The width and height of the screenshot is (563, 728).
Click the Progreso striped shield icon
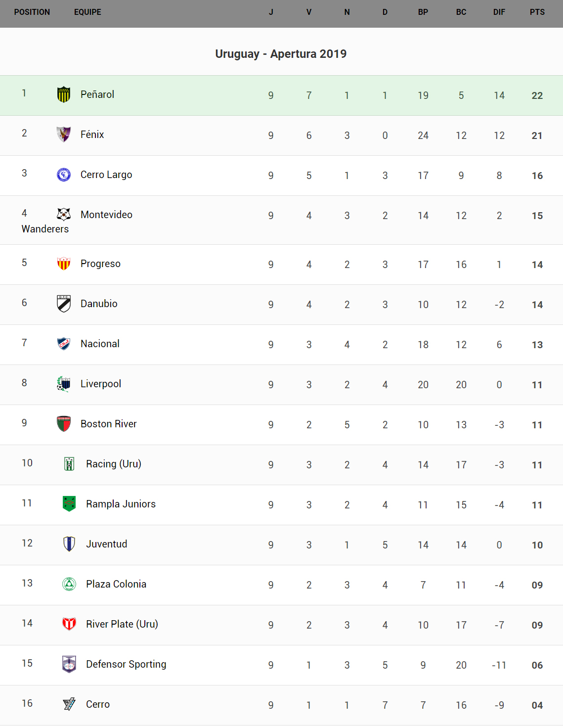coord(64,264)
